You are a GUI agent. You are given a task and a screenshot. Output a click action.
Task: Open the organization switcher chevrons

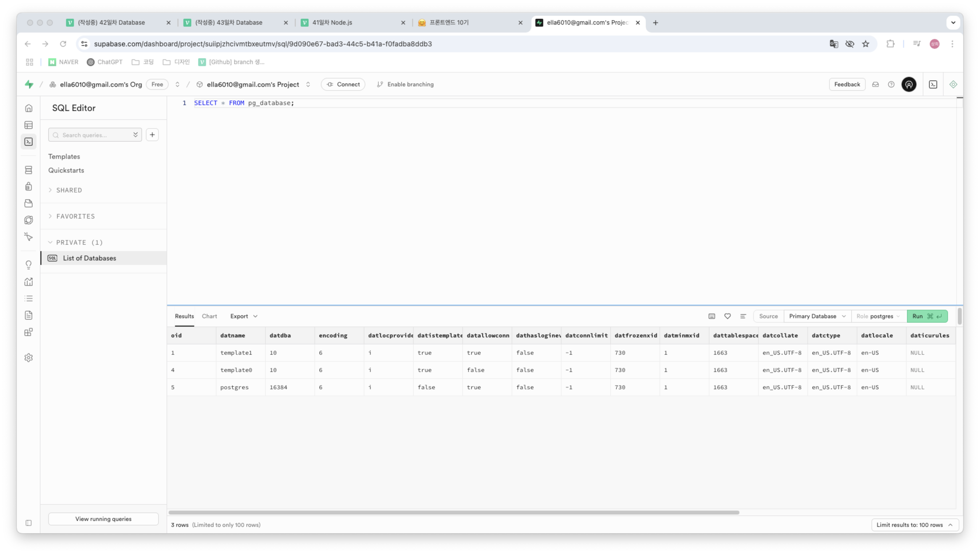(x=177, y=84)
